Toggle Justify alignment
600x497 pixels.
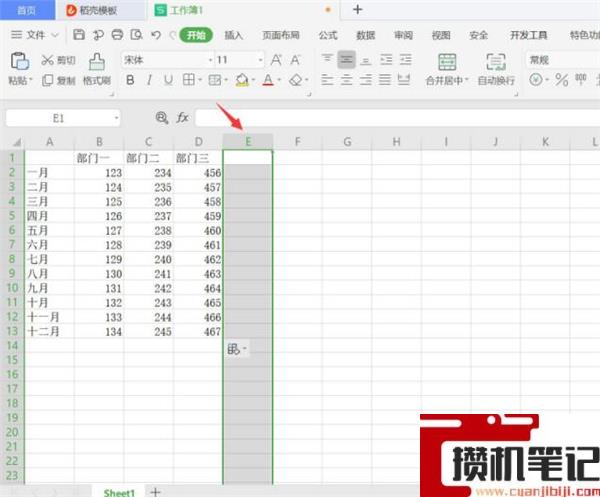coord(385,80)
